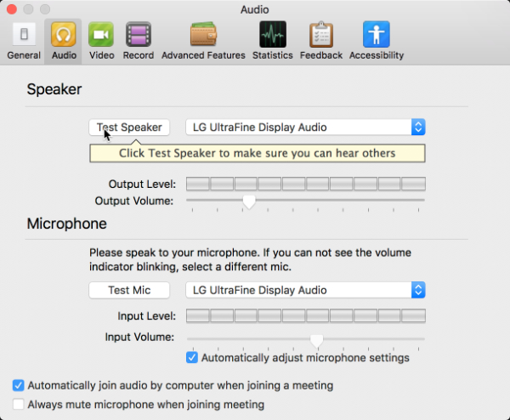510x420 pixels.
Task: Enable always mute microphone when joining meeting
Action: pos(20,405)
